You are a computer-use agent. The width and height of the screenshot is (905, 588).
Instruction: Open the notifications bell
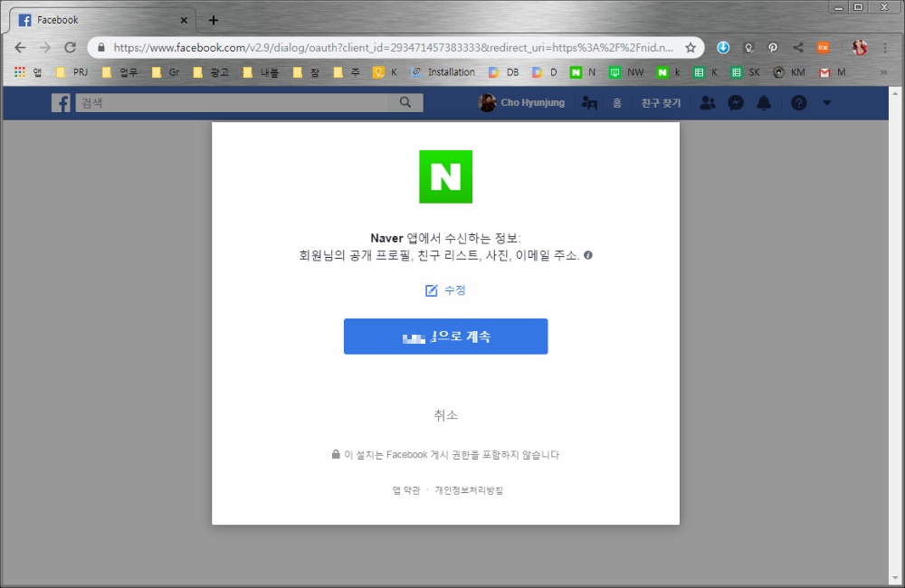(764, 103)
